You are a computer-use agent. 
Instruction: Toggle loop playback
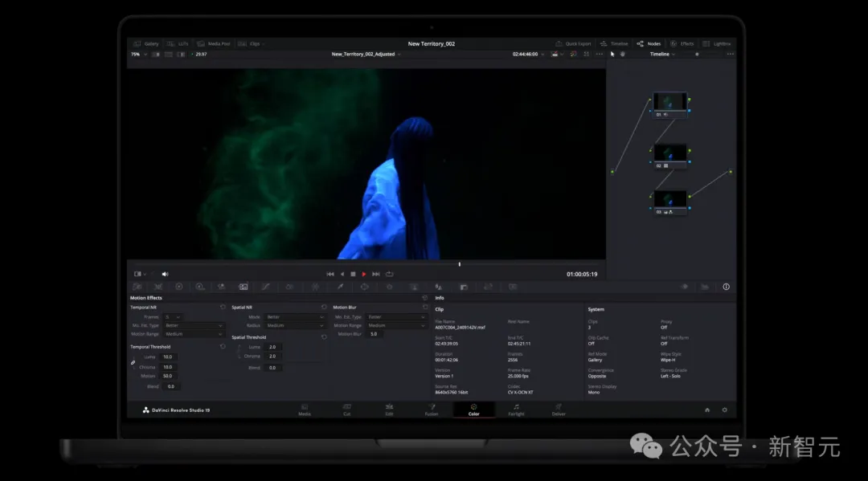click(x=390, y=274)
